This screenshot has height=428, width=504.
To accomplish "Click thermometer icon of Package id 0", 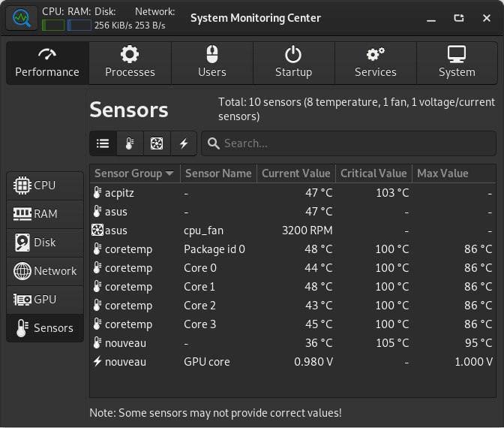I will [x=97, y=249].
